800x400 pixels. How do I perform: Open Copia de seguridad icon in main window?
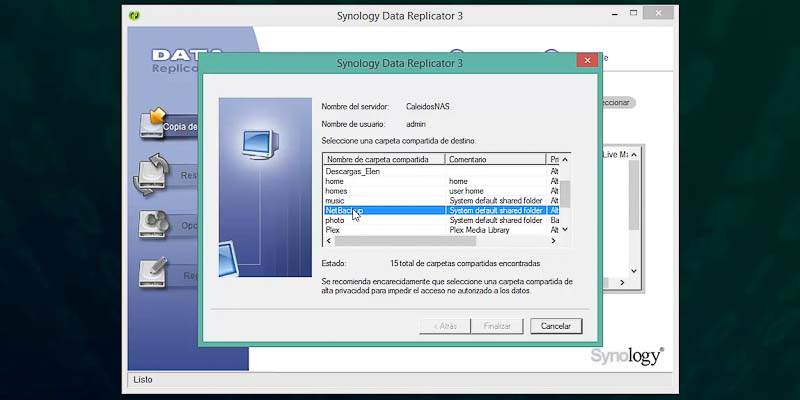tap(154, 122)
